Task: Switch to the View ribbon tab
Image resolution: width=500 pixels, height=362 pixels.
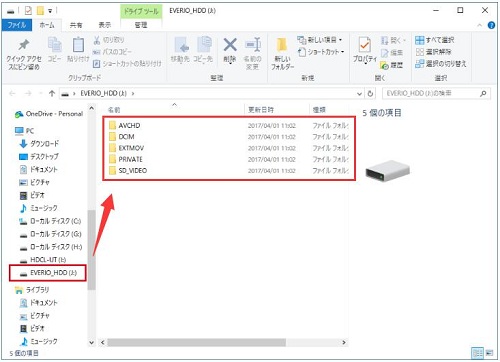Action: (x=105, y=25)
